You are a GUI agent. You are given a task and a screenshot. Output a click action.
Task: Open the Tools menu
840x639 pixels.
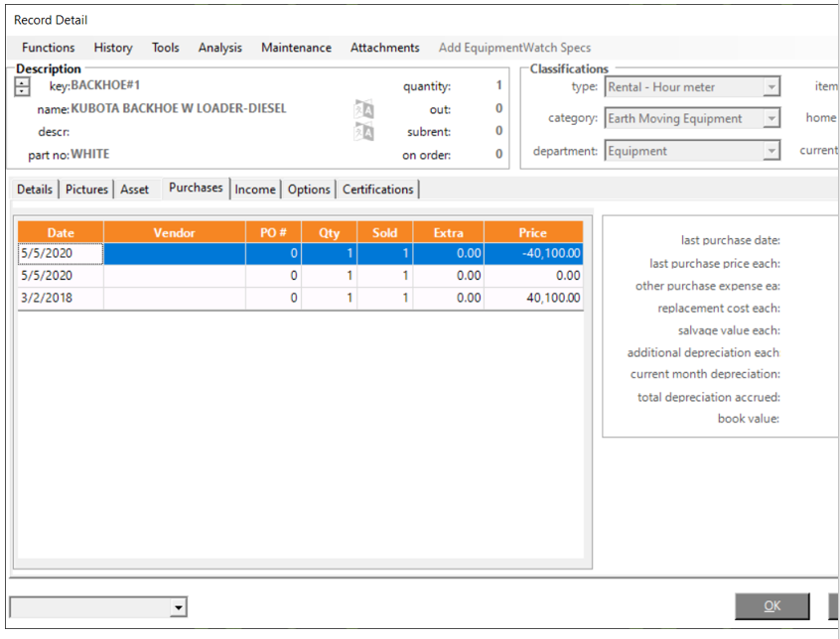click(166, 48)
